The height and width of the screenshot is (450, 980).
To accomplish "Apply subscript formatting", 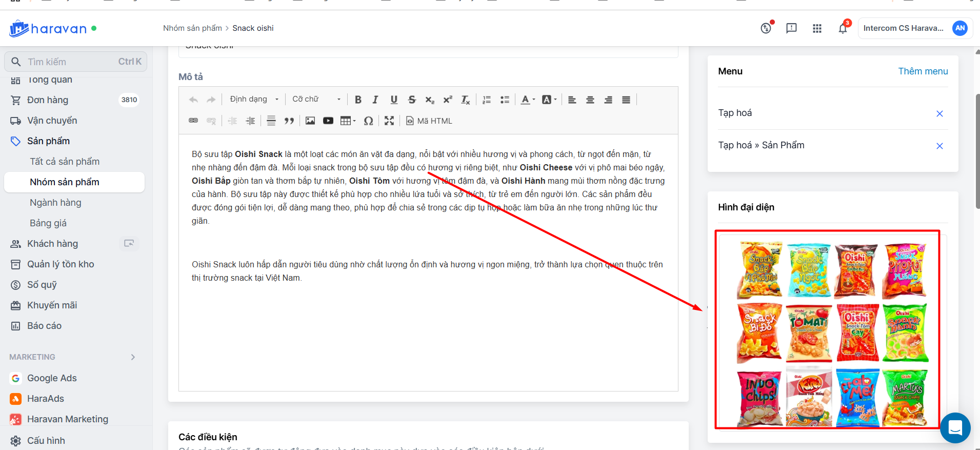I will pyautogui.click(x=430, y=100).
